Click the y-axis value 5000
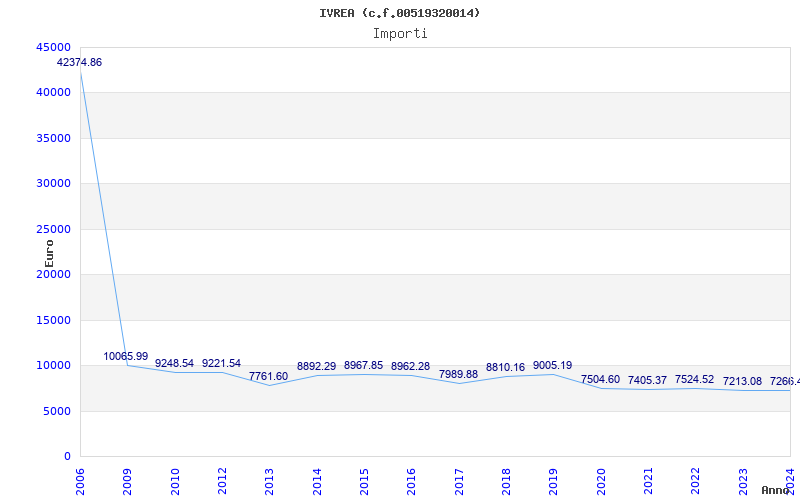 pos(57,411)
